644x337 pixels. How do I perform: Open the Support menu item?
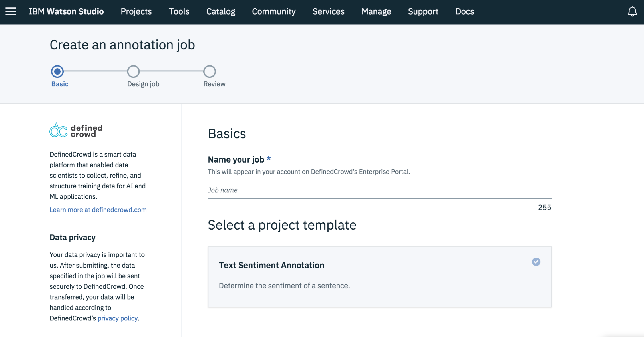coord(423,11)
